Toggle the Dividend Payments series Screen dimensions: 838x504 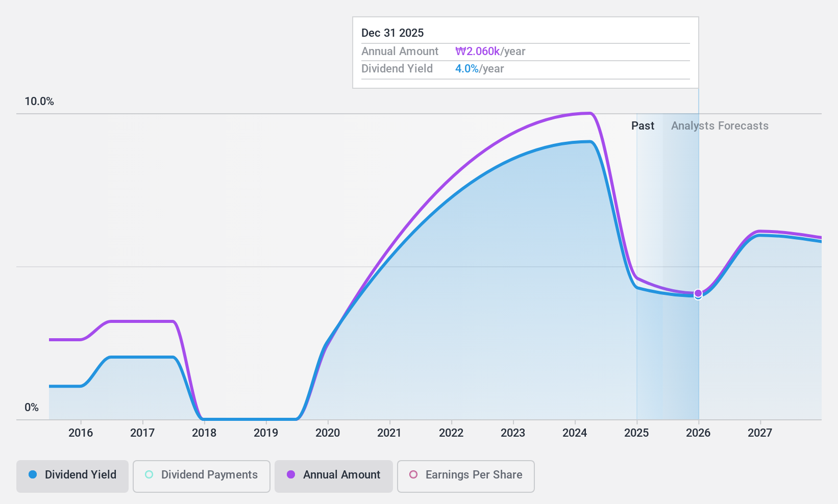coord(201,476)
